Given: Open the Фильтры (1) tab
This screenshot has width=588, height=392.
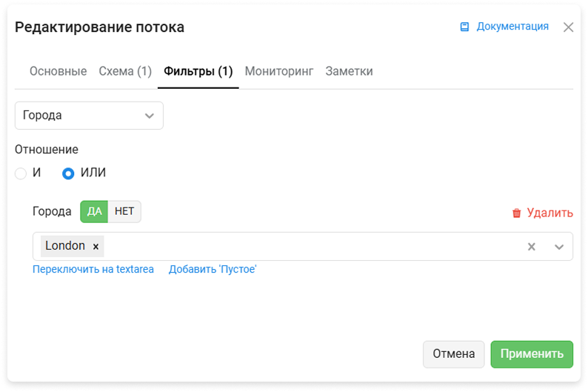Looking at the screenshot, I should point(198,71).
